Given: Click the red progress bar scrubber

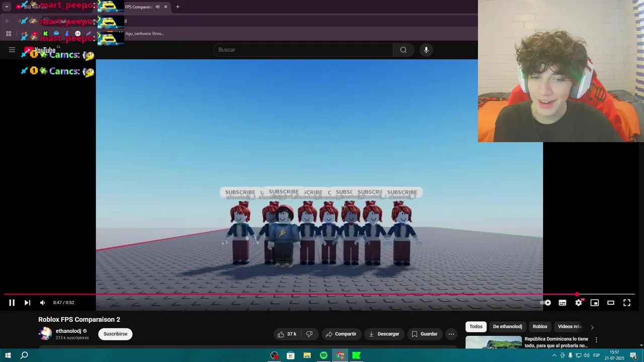Looking at the screenshot, I should (x=577, y=294).
